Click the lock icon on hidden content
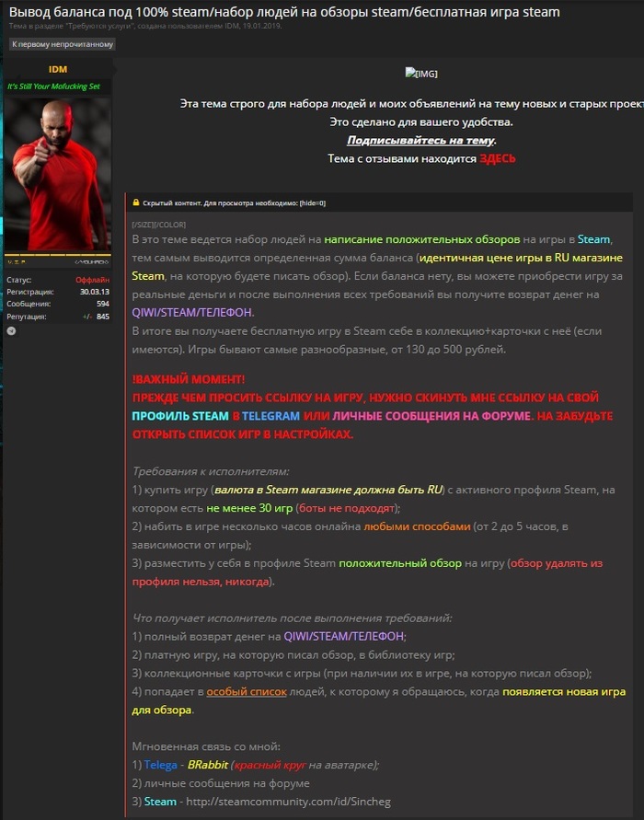644x820 pixels. pyautogui.click(x=135, y=202)
